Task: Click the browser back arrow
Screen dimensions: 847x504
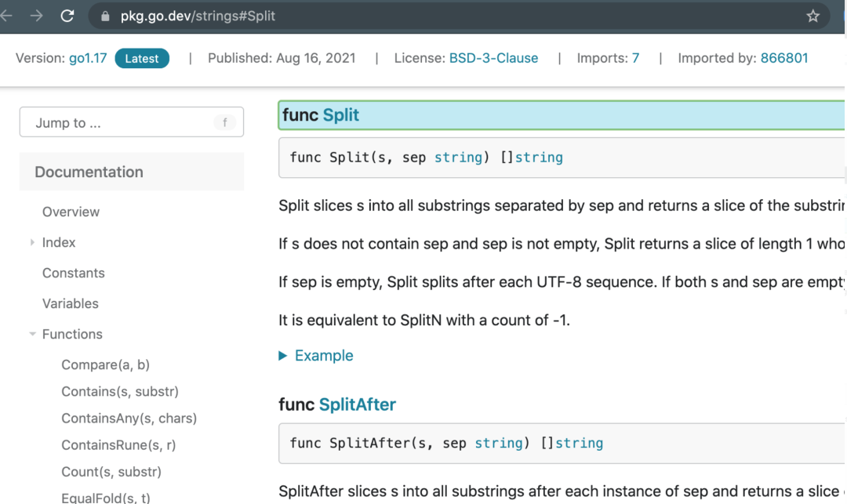Action: point(7,16)
